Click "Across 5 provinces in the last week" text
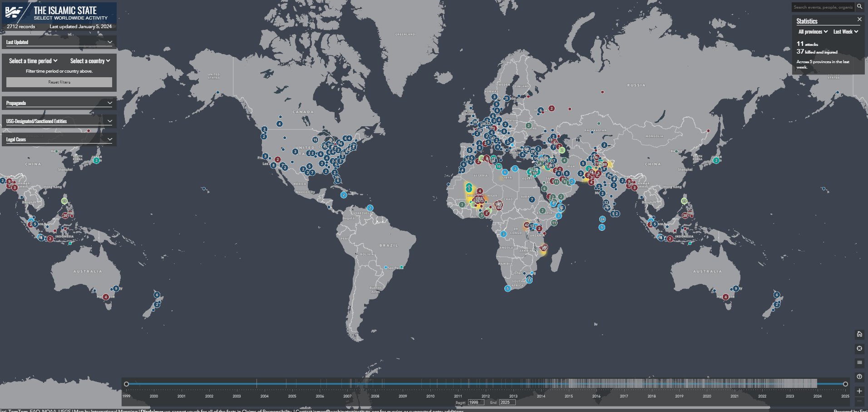 [823, 65]
